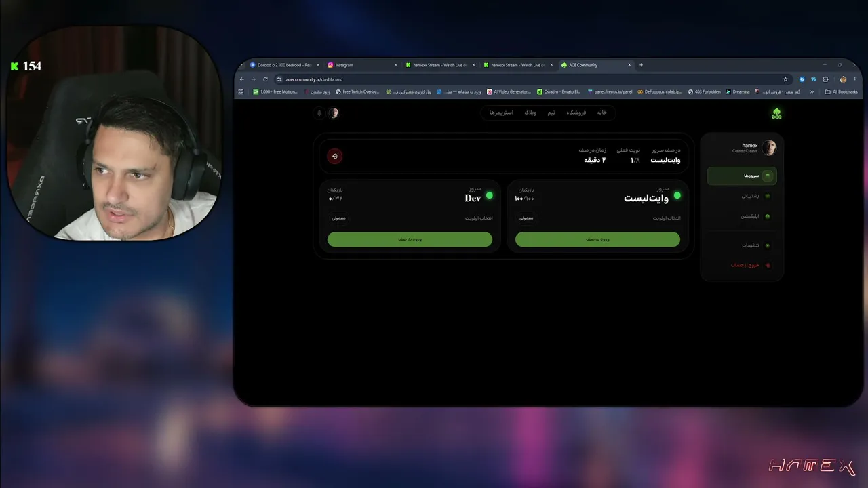Open the Chrome apps grid in bookmarks bar
Image resolution: width=868 pixels, height=488 pixels.
pos(240,91)
